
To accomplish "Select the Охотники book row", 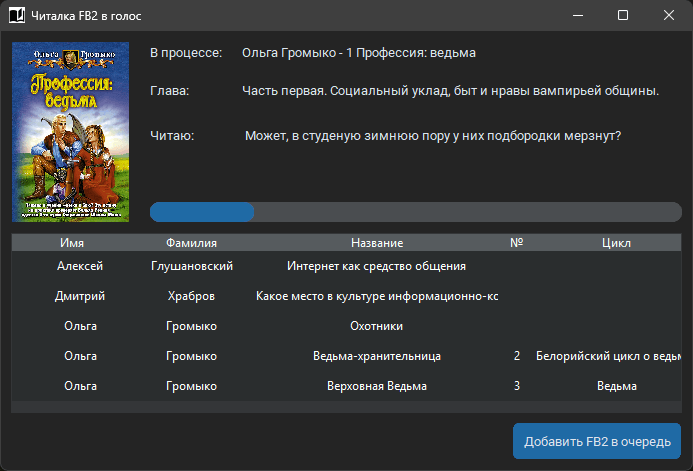I will 377,326.
